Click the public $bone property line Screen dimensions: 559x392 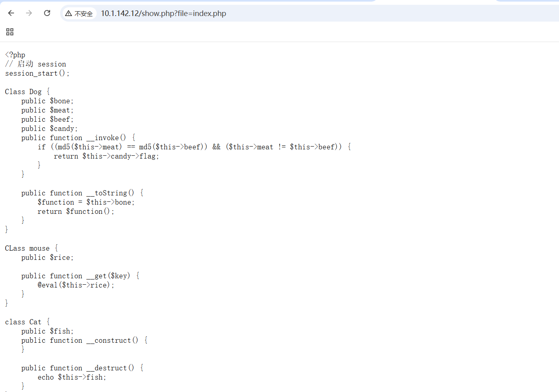(x=47, y=101)
